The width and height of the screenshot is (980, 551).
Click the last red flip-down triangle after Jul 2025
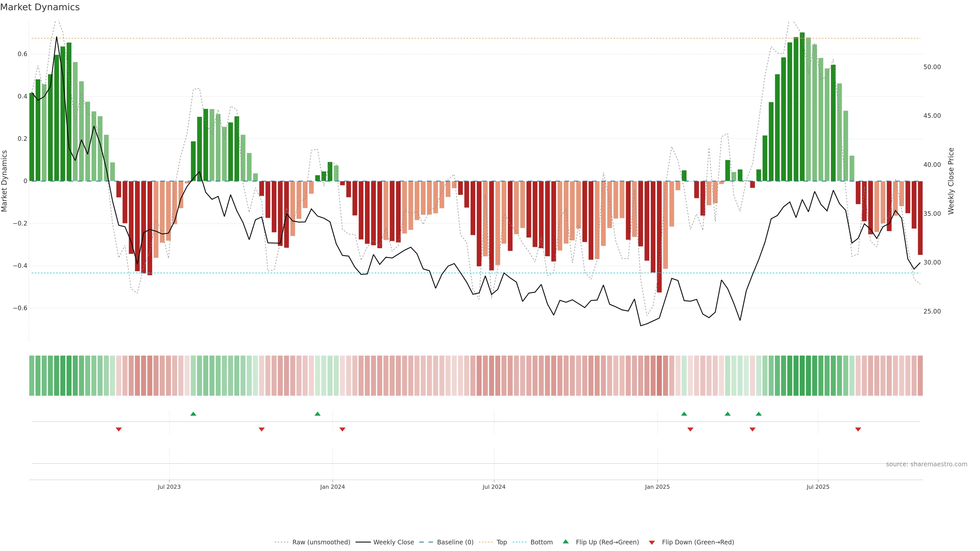[858, 429]
